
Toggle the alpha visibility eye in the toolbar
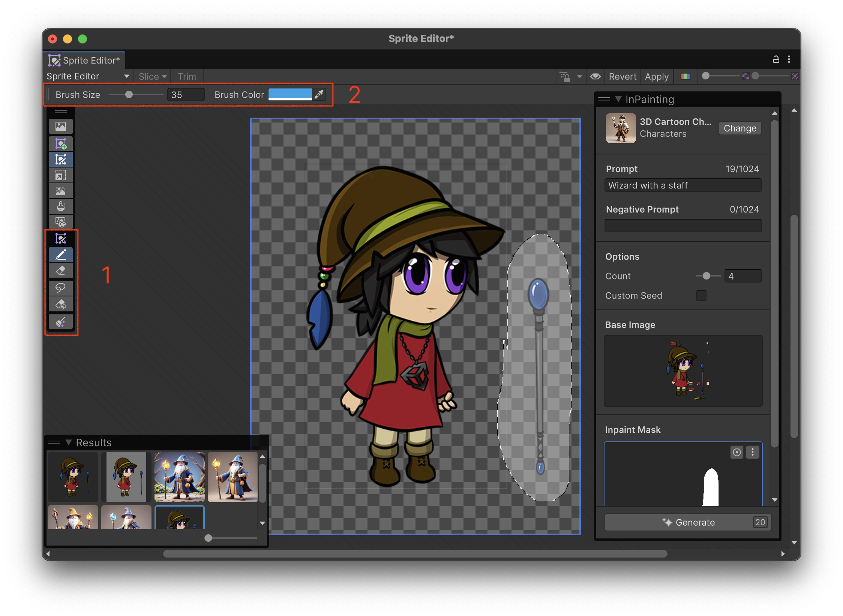click(595, 76)
